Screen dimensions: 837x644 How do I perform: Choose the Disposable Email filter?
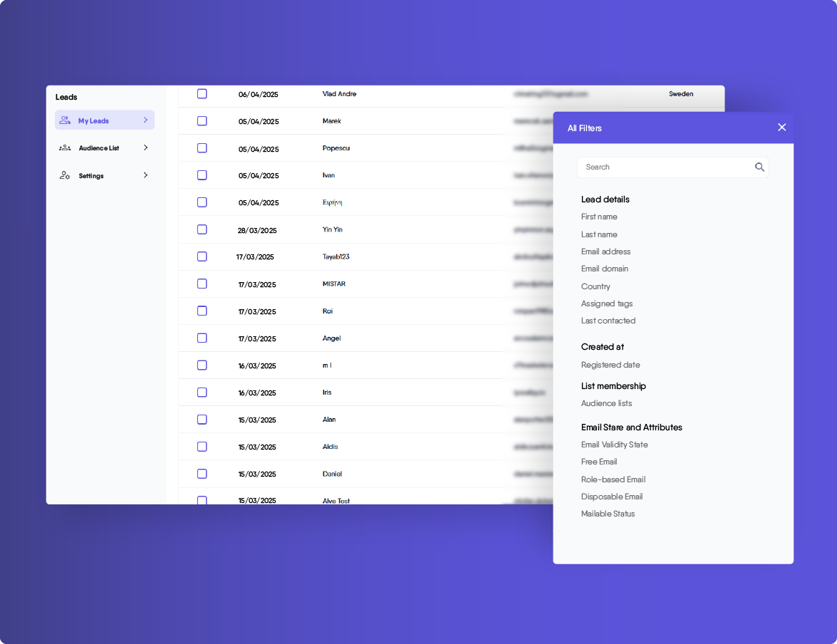coord(611,497)
